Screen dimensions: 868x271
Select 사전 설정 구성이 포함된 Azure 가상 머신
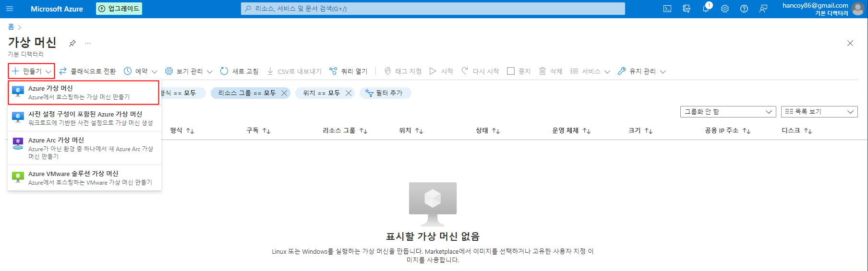point(84,118)
